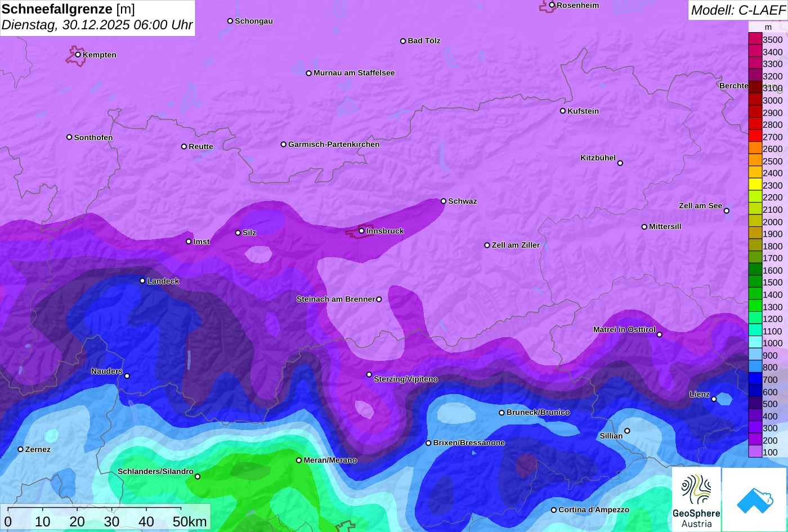The height and width of the screenshot is (532, 788).
Task: Click the Kufstein location dot
Action: 563,111
